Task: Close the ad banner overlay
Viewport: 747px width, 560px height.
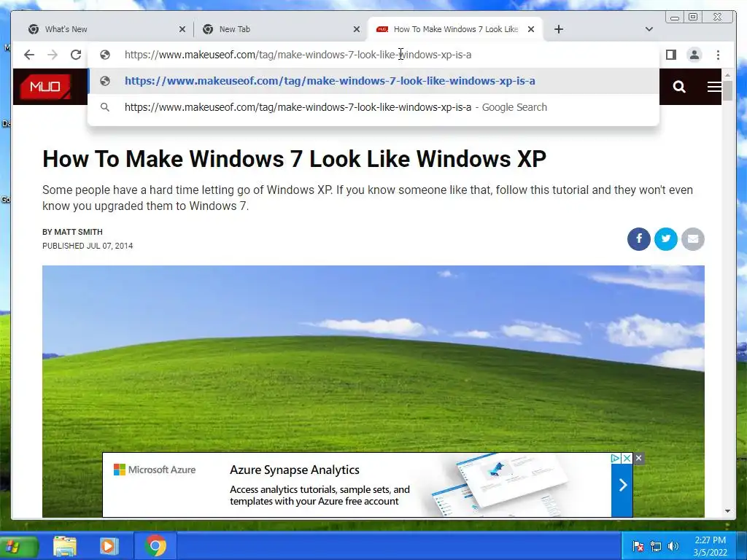Action: [639, 458]
